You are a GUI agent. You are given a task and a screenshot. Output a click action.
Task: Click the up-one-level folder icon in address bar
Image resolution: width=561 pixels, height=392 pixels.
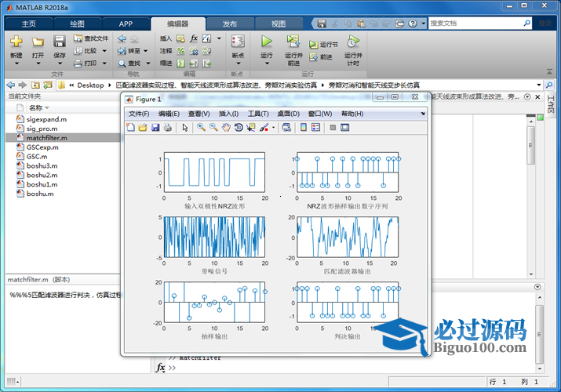pos(35,85)
